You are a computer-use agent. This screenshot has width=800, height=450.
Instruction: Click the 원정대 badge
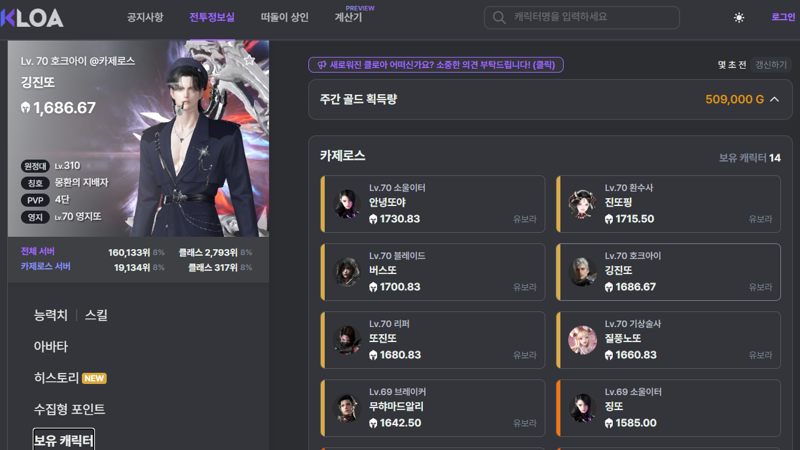coord(35,166)
